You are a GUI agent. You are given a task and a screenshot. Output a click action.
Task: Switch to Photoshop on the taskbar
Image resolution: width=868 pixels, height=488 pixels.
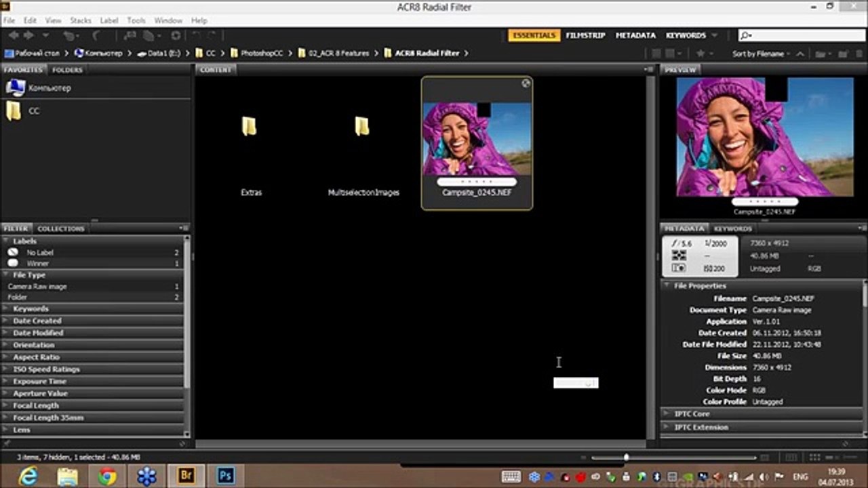tap(225, 476)
